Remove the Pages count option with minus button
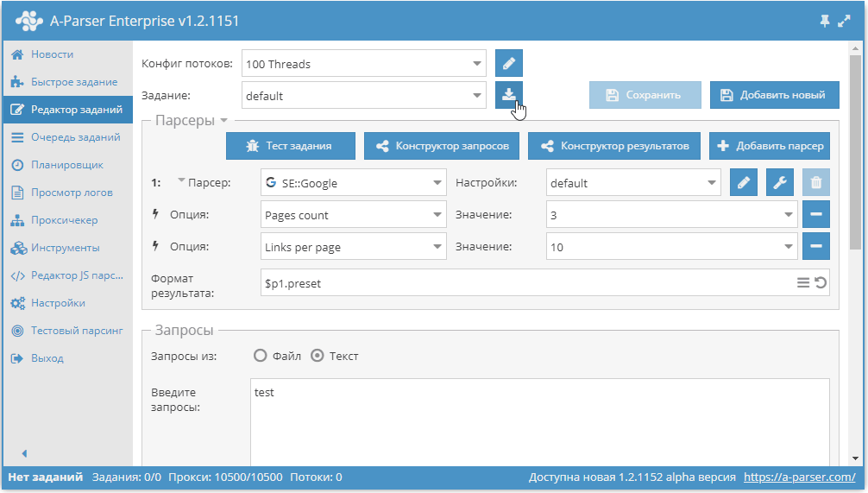868x493 pixels. tap(816, 214)
